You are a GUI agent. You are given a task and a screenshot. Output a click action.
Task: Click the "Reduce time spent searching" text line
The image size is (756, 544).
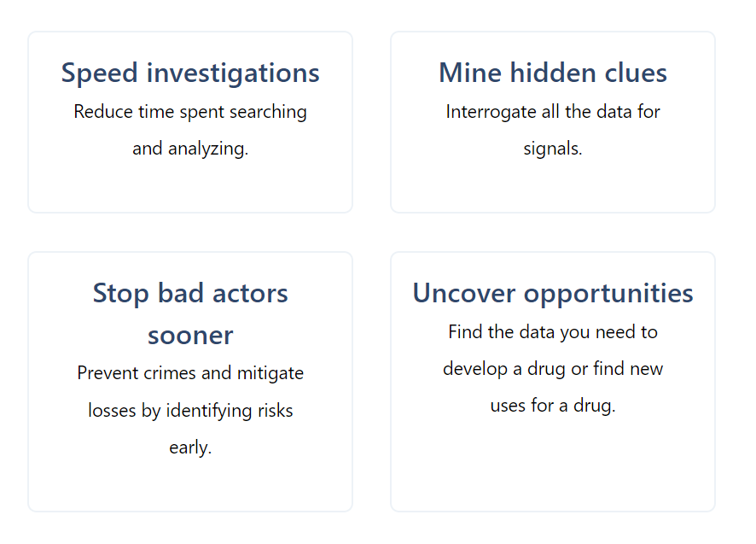point(190,112)
